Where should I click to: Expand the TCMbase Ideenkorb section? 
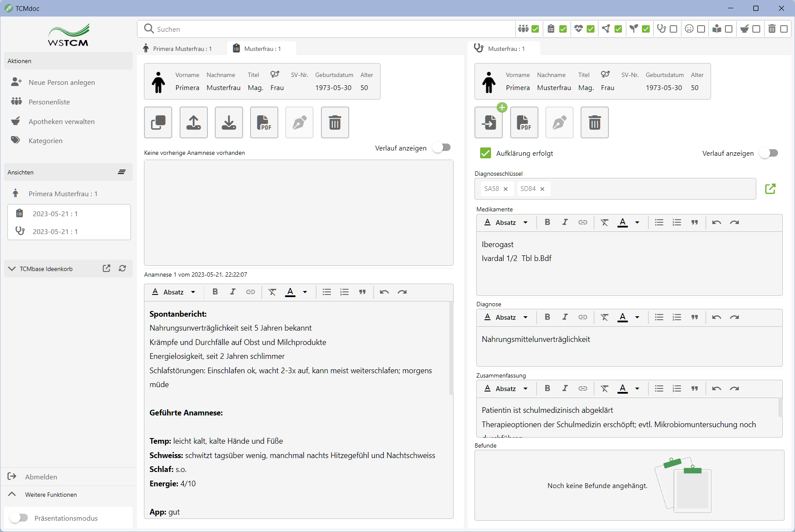(12, 269)
